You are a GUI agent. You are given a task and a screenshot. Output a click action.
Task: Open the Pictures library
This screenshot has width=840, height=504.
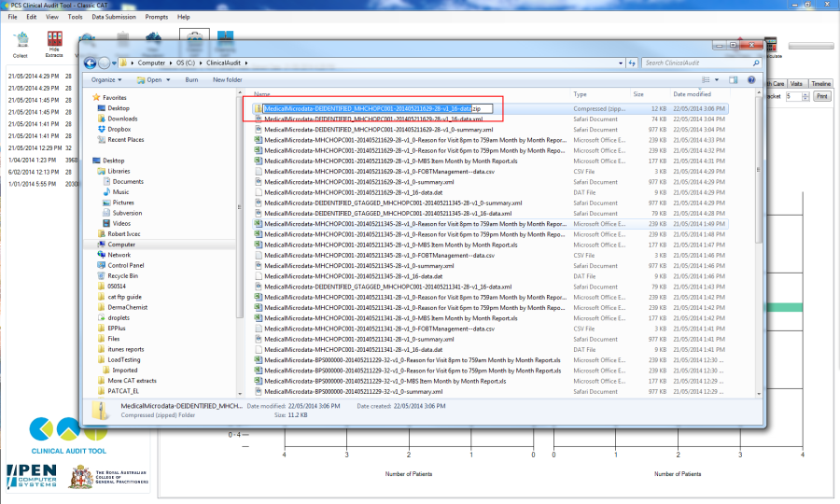point(118,203)
